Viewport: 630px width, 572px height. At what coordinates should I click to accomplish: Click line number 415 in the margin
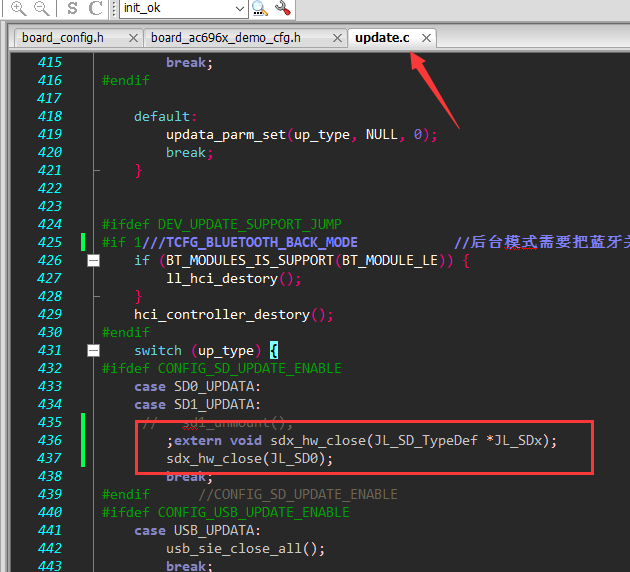50,62
